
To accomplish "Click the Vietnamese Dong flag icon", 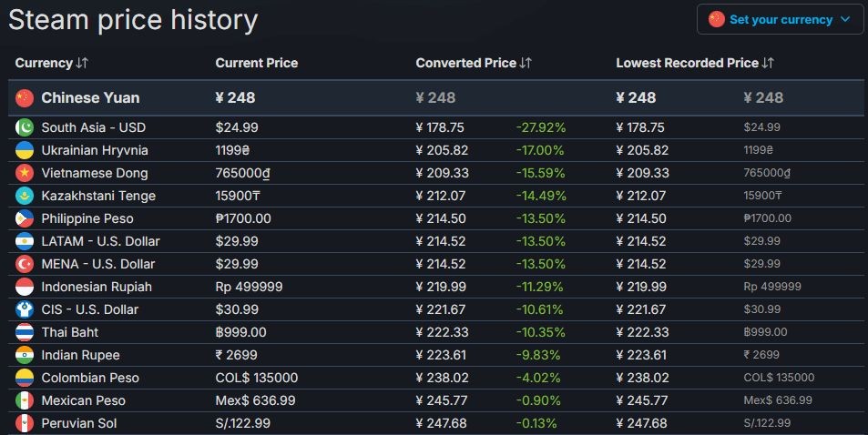I will click(25, 173).
